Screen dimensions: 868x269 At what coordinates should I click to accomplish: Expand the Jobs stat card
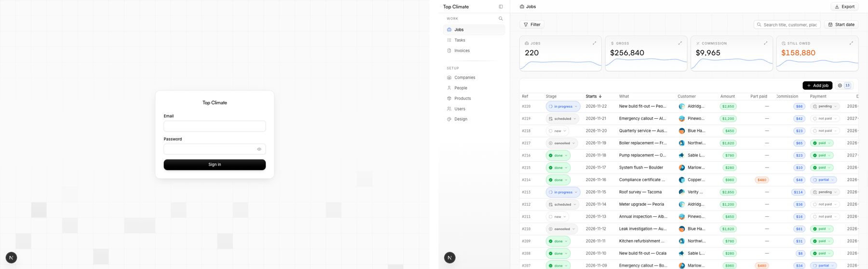pyautogui.click(x=594, y=43)
